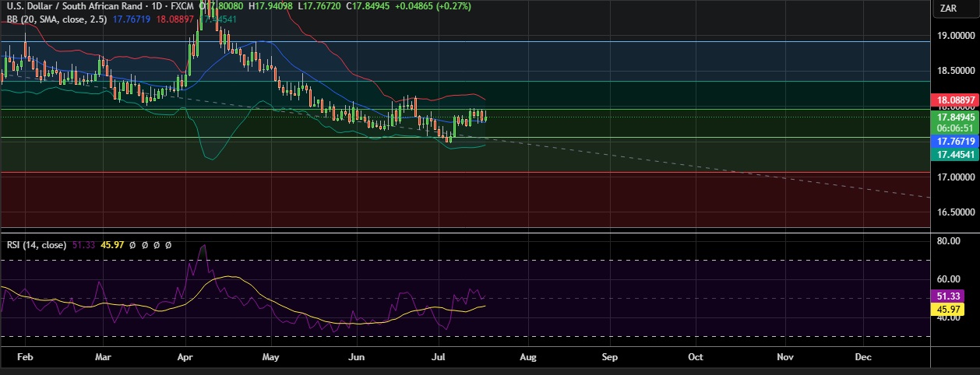Click the yellow 45.97 label on the RSI axis
The image size is (980, 375).
point(947,309)
